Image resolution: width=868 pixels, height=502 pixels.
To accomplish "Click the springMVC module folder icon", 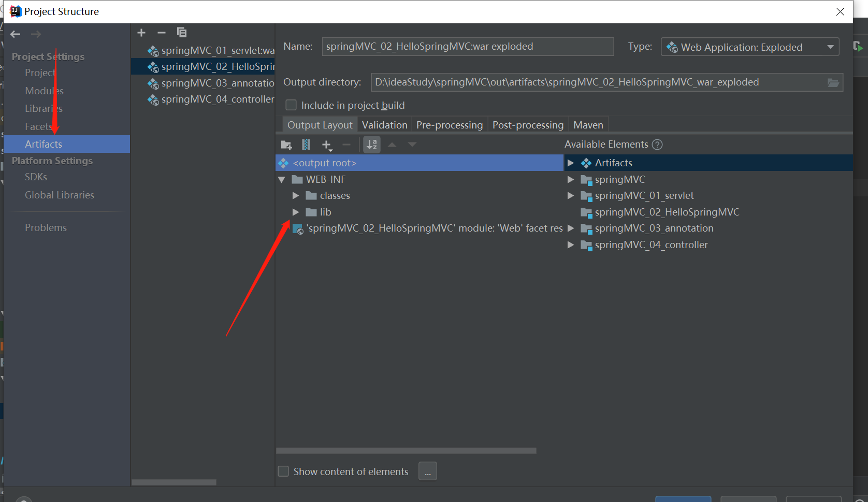I will [x=586, y=180].
